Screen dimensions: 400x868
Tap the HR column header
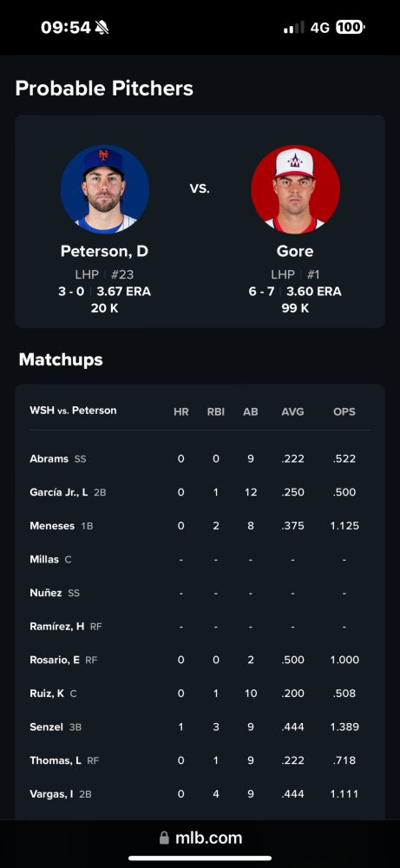click(181, 411)
